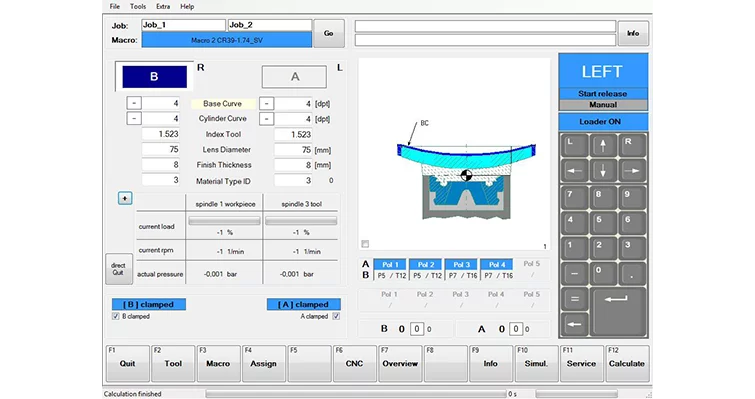Click the down arrow keypad key

603,170
